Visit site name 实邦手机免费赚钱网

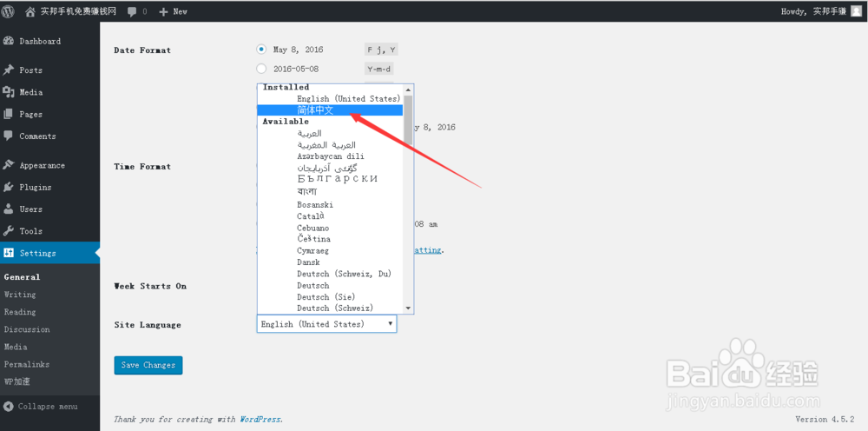click(79, 11)
